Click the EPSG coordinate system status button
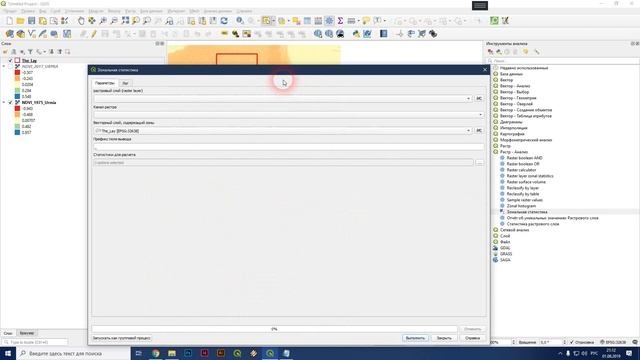 tap(613, 342)
